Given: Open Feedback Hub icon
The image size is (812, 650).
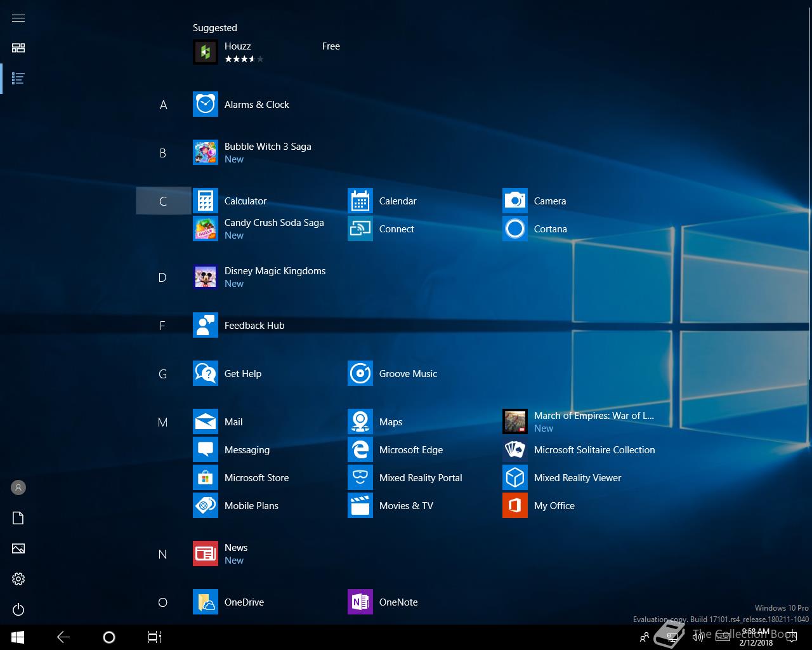Looking at the screenshot, I should click(x=206, y=325).
